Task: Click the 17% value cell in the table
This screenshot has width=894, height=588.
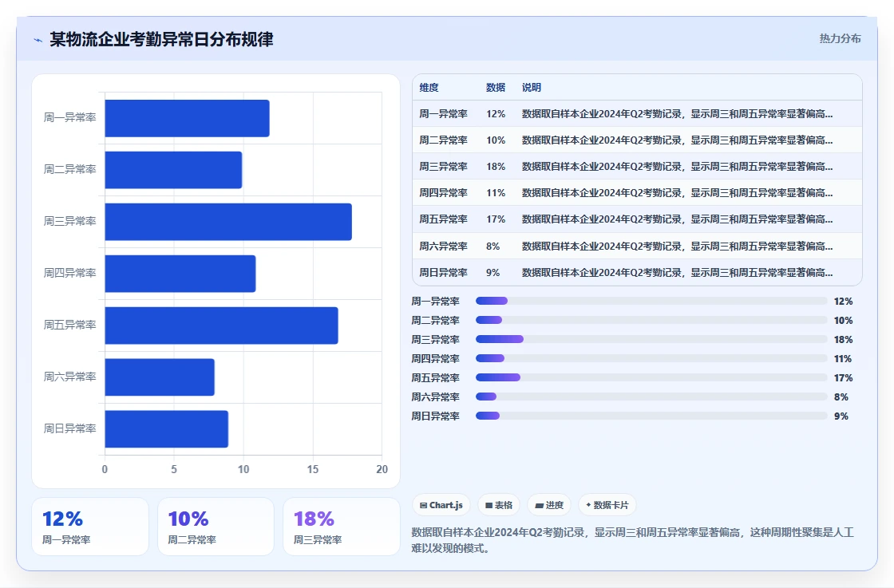Action: pyautogui.click(x=496, y=219)
